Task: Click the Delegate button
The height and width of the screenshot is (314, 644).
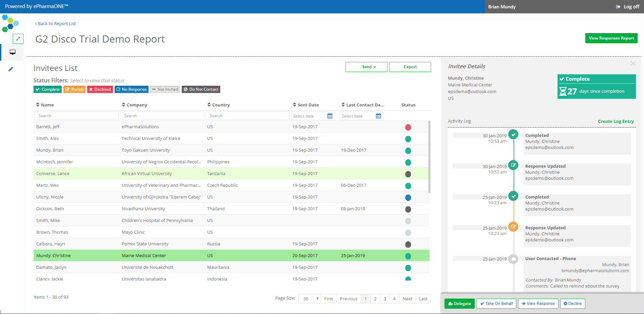Action: [x=460, y=304]
